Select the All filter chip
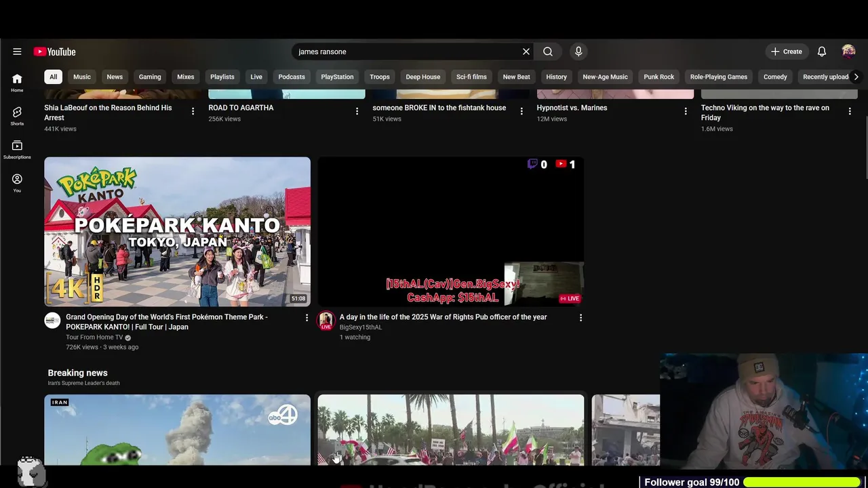The height and width of the screenshot is (488, 868). point(53,77)
